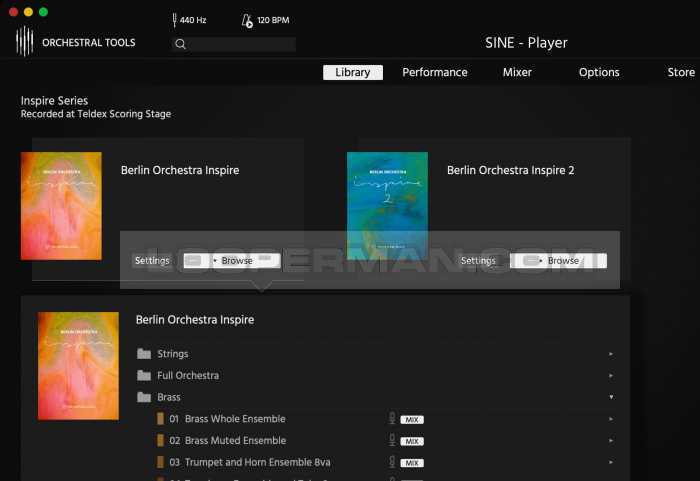Click microphone icon for Brass Whole Ensemble
Viewport: 700px width, 481px height.
(392, 418)
